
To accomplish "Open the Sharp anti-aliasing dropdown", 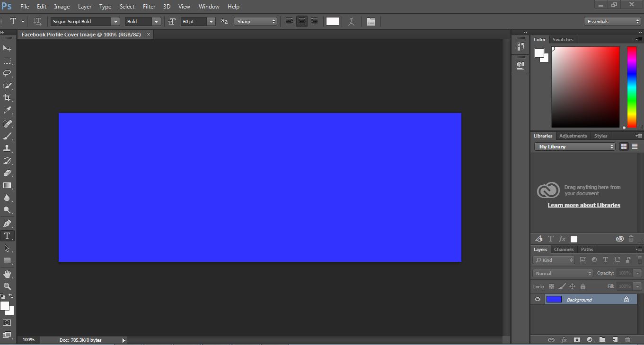I will coord(273,21).
